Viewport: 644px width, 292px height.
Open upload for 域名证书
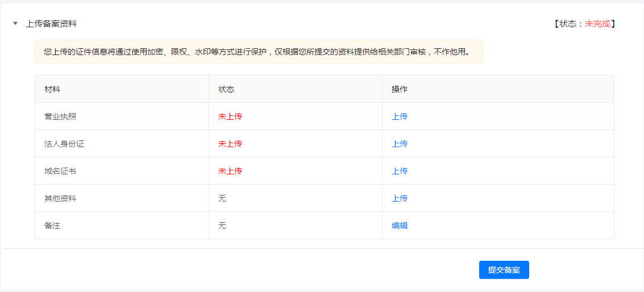click(x=400, y=171)
